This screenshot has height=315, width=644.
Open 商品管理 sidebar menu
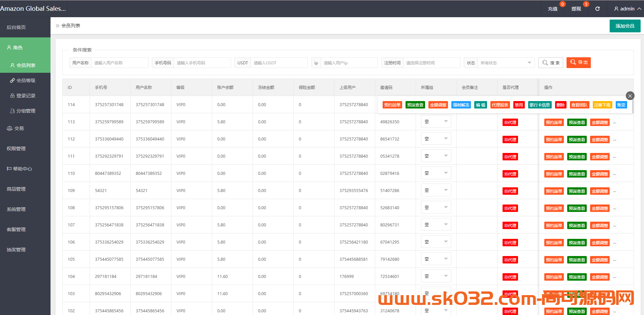coord(25,189)
